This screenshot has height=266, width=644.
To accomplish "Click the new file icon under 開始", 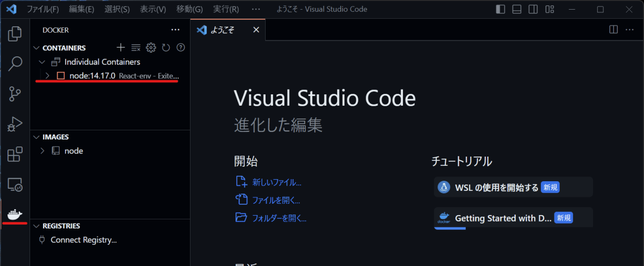I will [241, 182].
